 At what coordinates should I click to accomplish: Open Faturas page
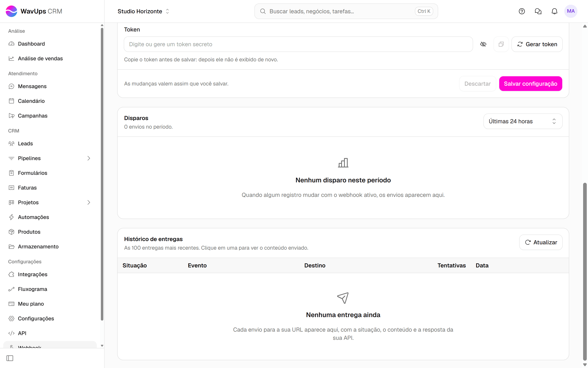tap(50, 187)
